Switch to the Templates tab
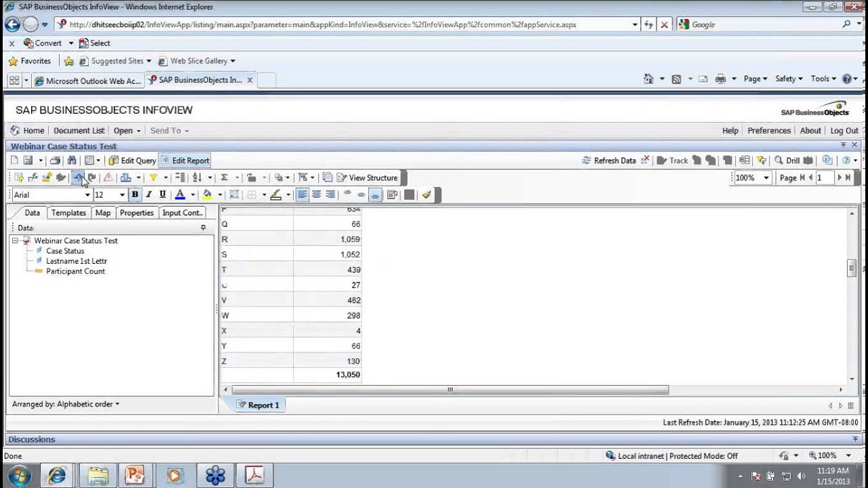The width and height of the screenshot is (868, 488). (x=68, y=213)
